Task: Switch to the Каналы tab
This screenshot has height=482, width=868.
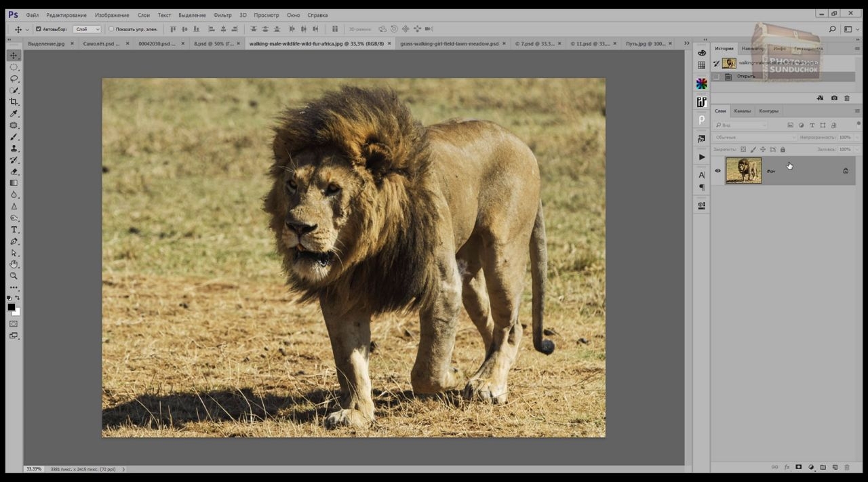Action: pyautogui.click(x=743, y=111)
